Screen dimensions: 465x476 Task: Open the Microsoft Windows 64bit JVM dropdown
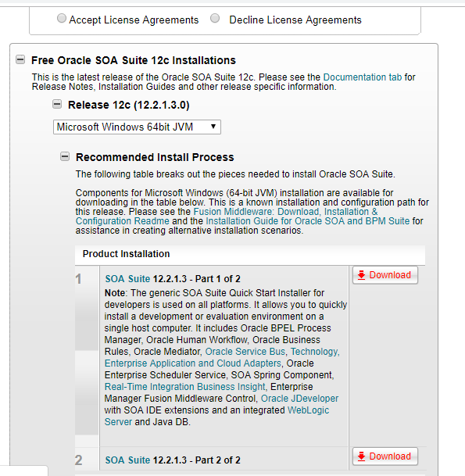point(137,127)
